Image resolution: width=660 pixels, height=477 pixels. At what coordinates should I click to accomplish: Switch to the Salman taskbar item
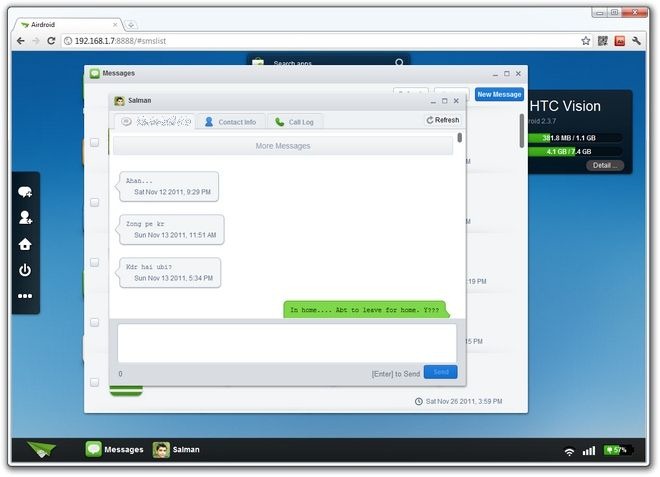click(176, 450)
